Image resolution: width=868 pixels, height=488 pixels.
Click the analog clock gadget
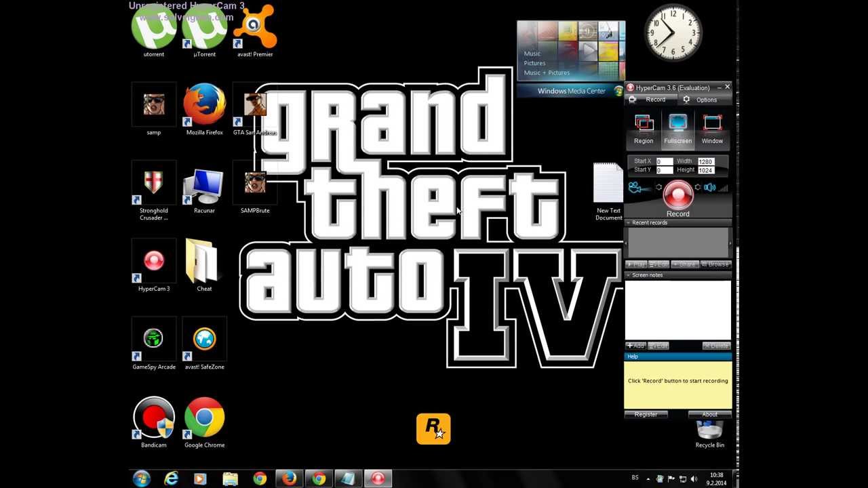pyautogui.click(x=673, y=33)
